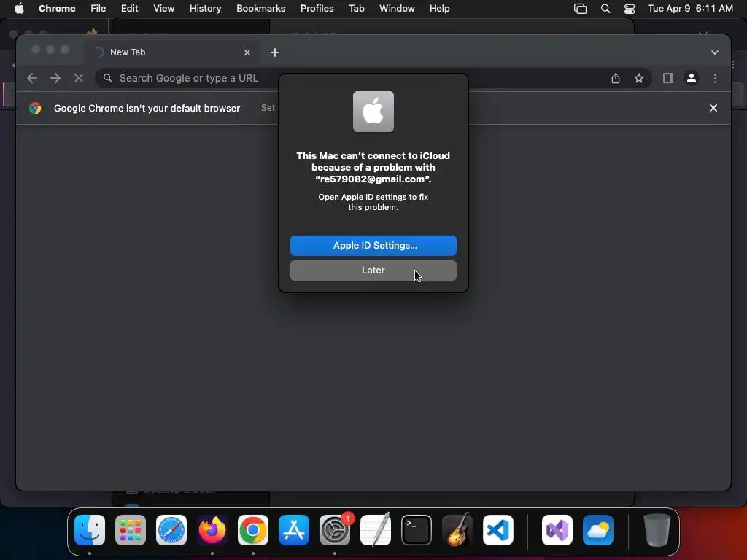Launch Firefox from the Dock

click(x=212, y=530)
